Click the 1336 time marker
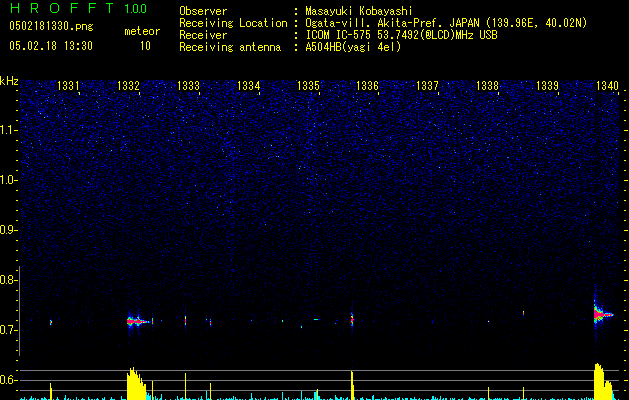The image size is (629, 400). pos(367,86)
